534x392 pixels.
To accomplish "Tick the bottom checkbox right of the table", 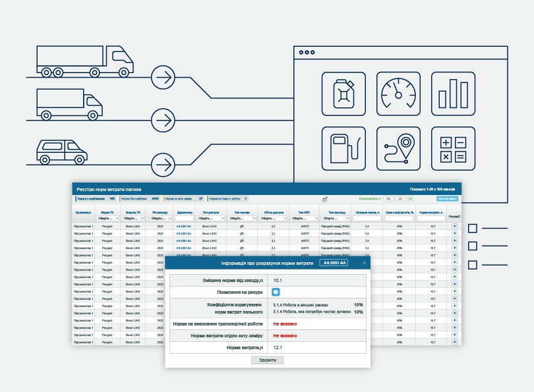I will click(x=472, y=265).
